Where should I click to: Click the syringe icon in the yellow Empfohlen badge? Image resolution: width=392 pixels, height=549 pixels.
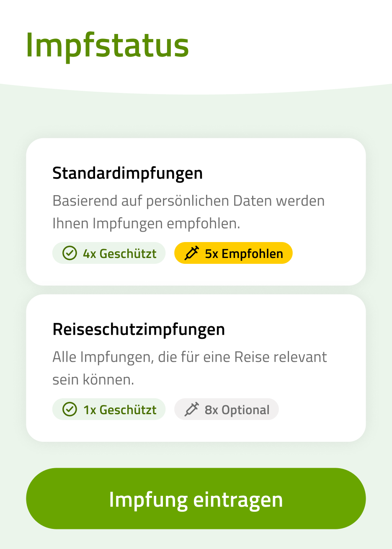click(x=192, y=253)
